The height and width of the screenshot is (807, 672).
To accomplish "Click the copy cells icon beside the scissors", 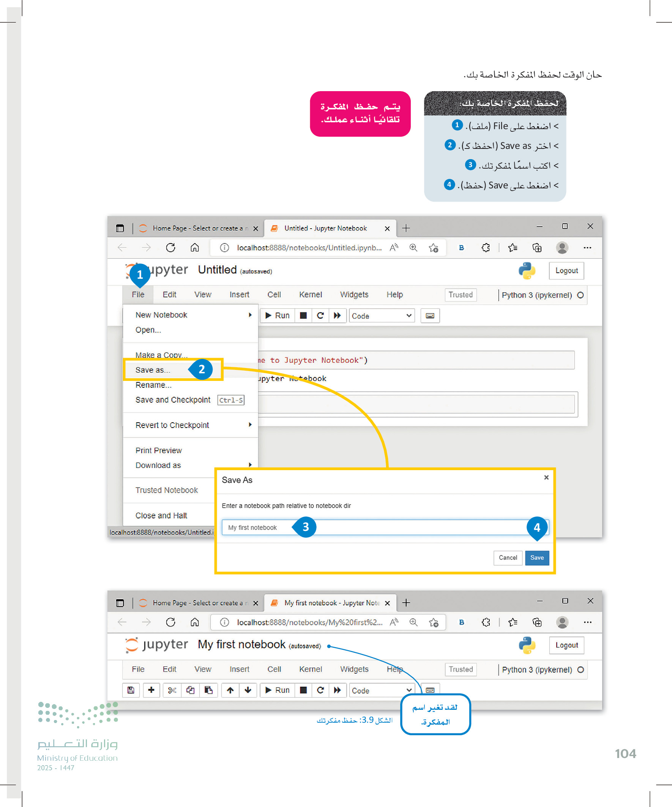I will 190,690.
